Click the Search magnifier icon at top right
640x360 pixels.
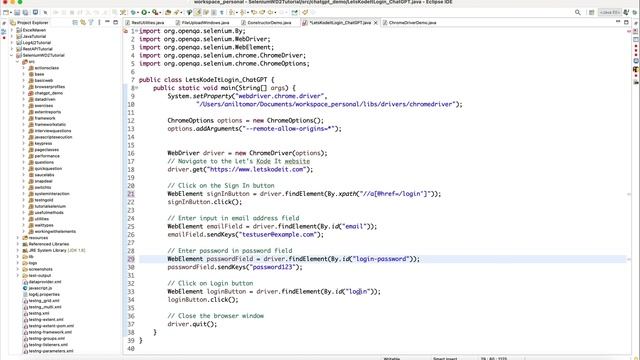[x=578, y=12]
